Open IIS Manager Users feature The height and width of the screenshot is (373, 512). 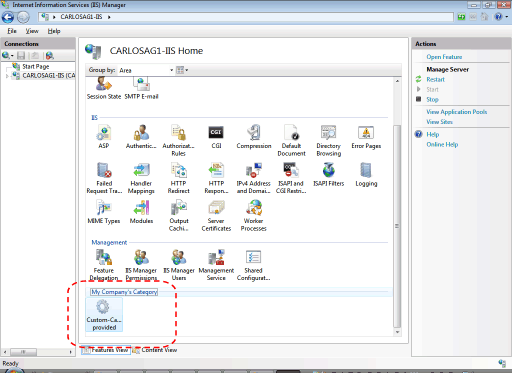pos(179,265)
